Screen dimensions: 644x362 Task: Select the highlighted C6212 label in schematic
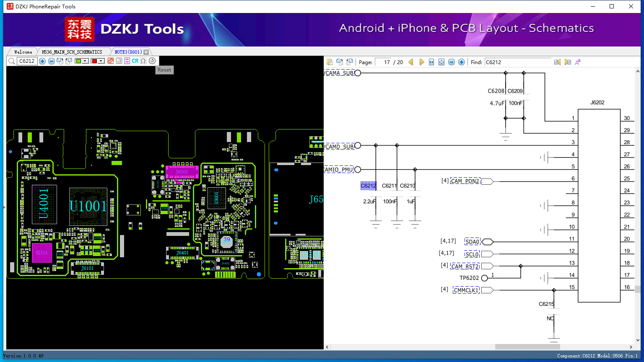(368, 186)
